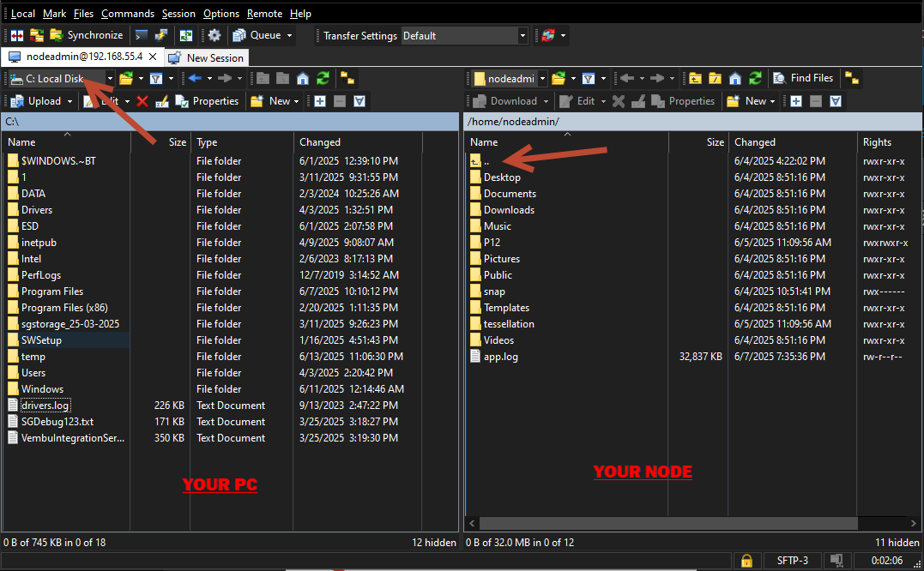This screenshot has height=571, width=924.
Task: Refresh the remote directory listing
Action: coord(756,78)
